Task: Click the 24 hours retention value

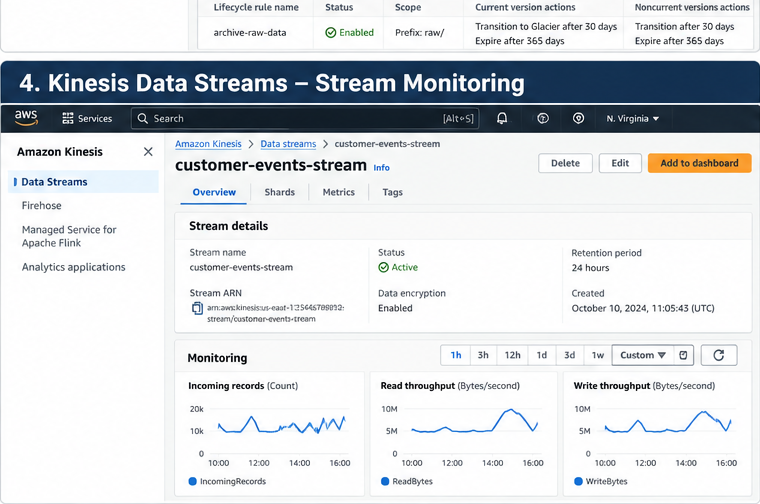Action: [x=590, y=268]
